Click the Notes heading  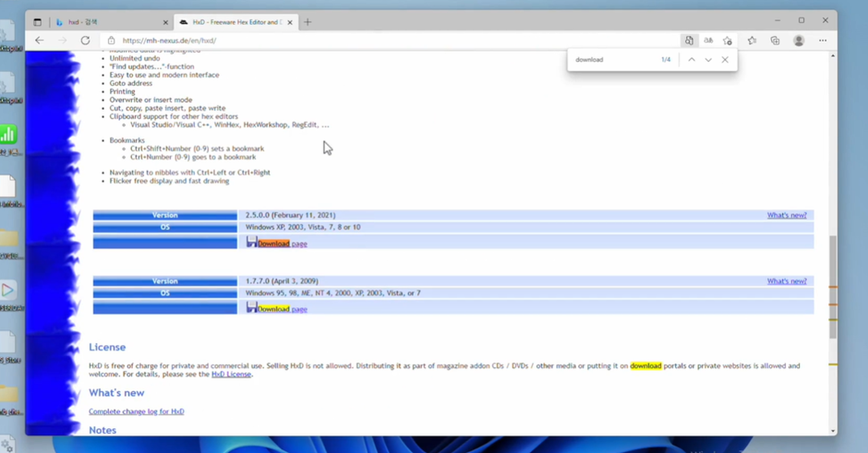click(x=102, y=430)
